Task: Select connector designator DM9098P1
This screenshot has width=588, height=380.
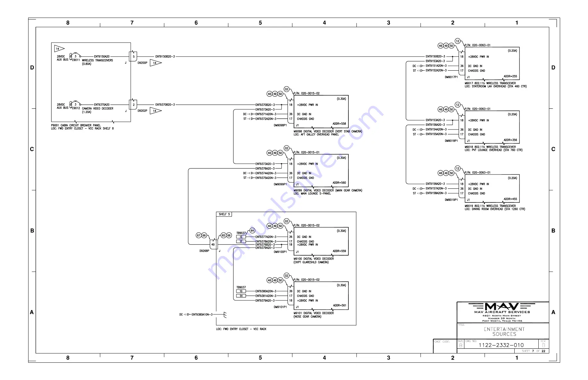Action: point(280,125)
